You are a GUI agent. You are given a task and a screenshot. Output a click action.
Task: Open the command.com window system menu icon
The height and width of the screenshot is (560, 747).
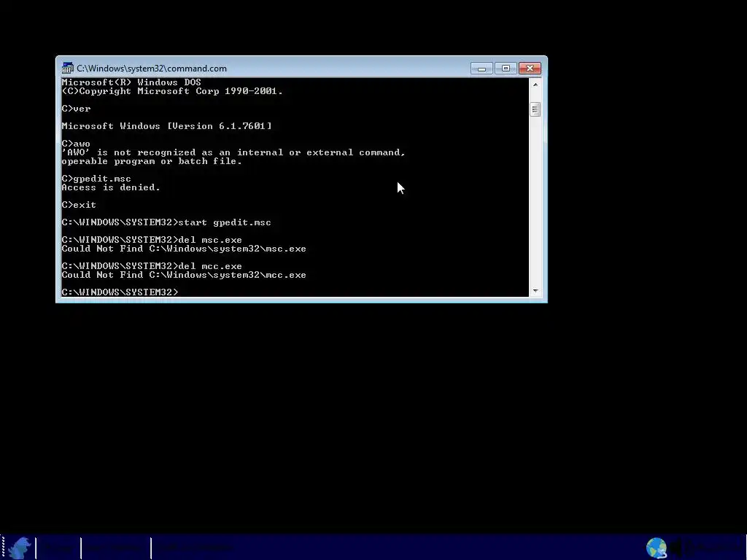click(x=68, y=68)
